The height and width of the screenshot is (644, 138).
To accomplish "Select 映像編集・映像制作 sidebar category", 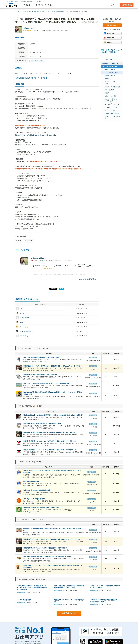I will point(110,76).
